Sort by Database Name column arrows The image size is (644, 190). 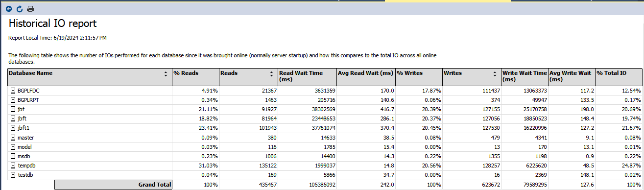(x=166, y=73)
